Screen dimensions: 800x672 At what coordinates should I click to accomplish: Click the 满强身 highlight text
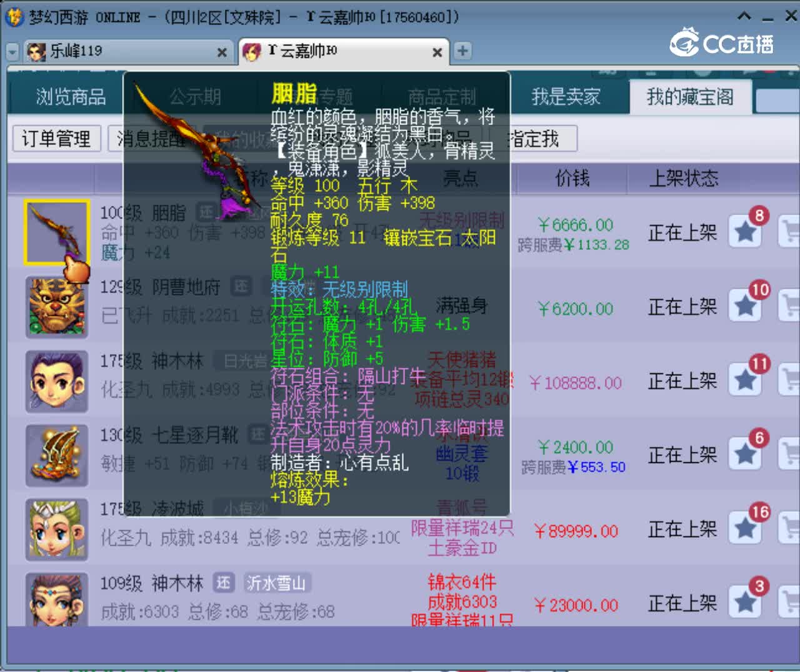[x=462, y=305]
